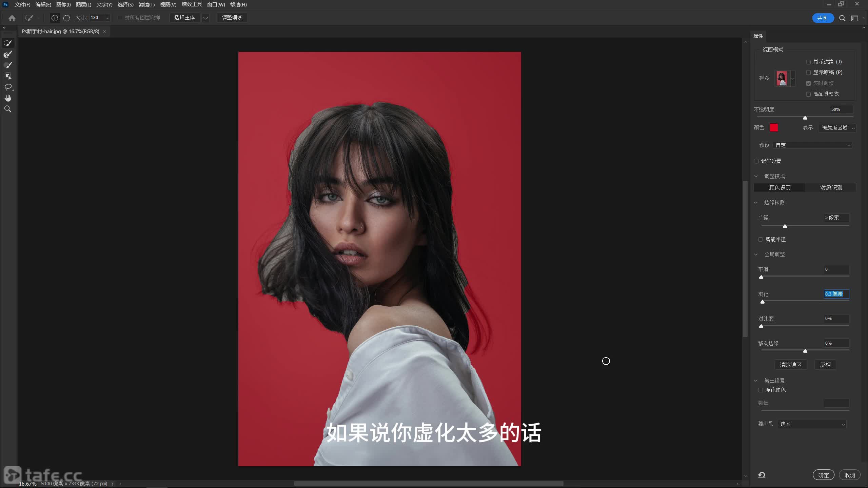This screenshot has width=868, height=488.
Task: Enable 显示边缘 (J) checkbox
Action: click(x=808, y=62)
